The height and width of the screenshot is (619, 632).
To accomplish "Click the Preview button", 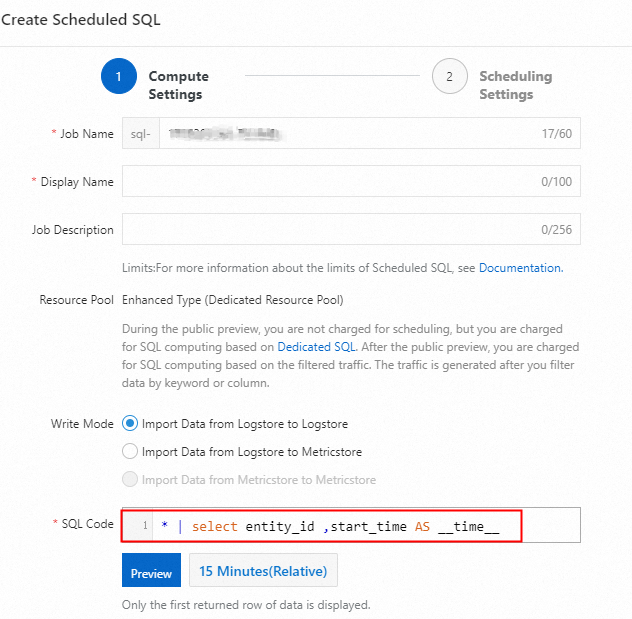I will pos(151,570).
